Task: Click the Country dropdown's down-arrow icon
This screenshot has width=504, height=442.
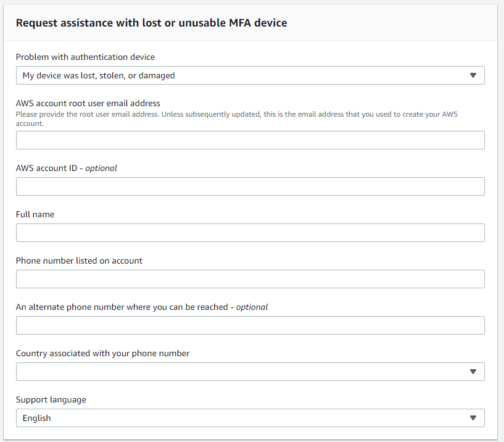Action: point(473,372)
